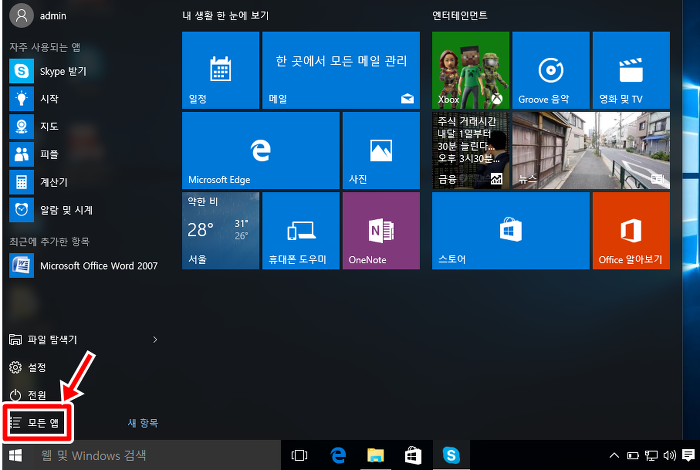This screenshot has width=700, height=470.
Task: Open 파일 탐색기 file explorer
Action: coord(43,340)
